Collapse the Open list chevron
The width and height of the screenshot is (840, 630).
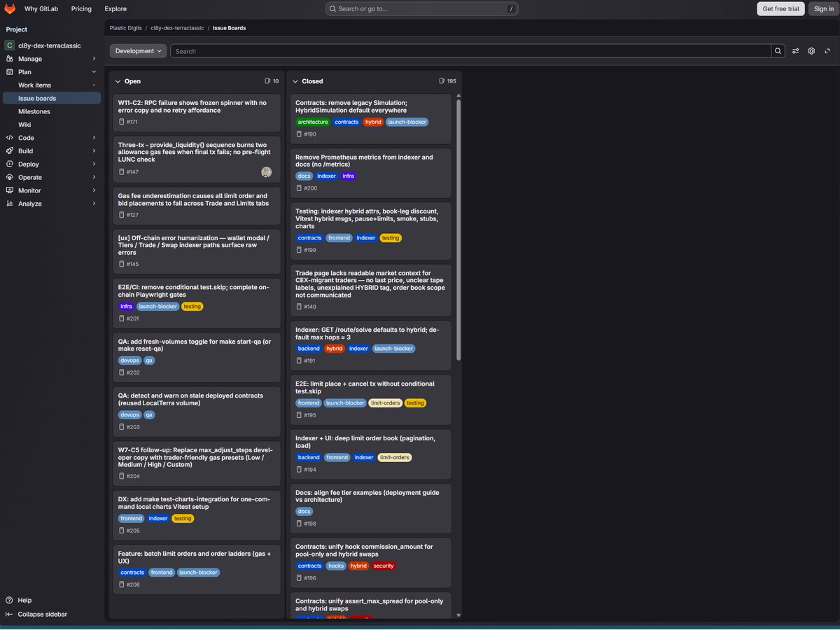[118, 81]
